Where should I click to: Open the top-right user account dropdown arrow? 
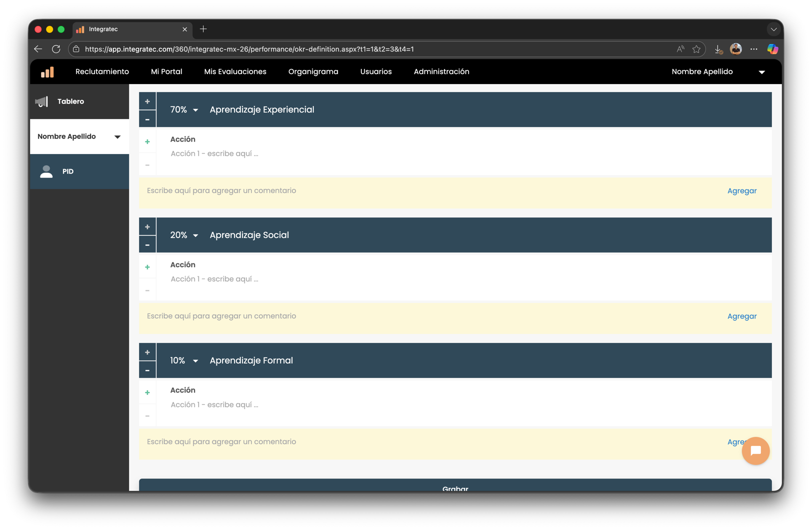(x=762, y=72)
